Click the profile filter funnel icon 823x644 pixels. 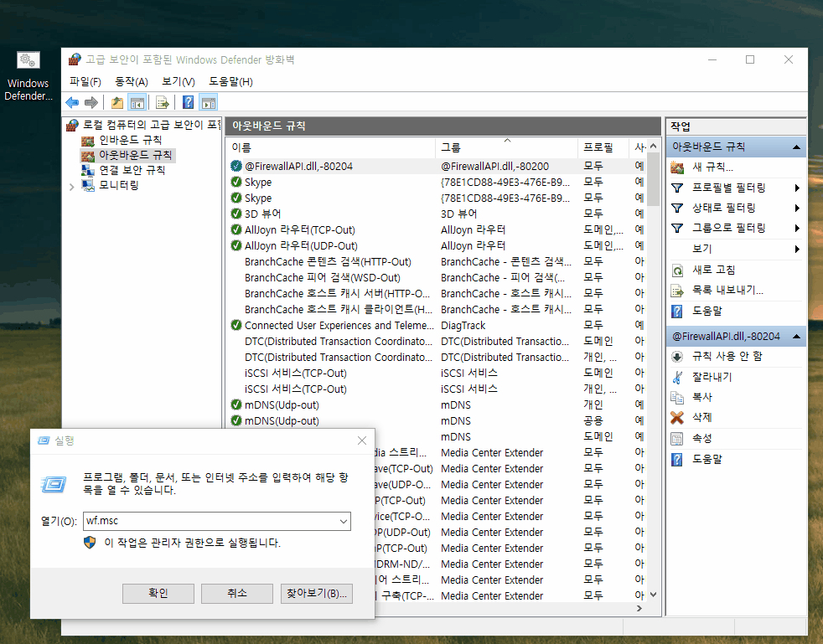pos(678,188)
